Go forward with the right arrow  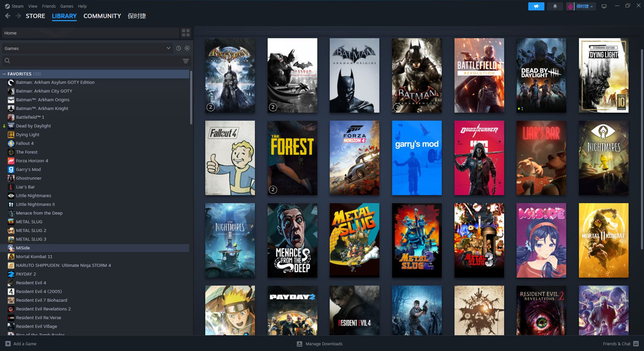19,16
